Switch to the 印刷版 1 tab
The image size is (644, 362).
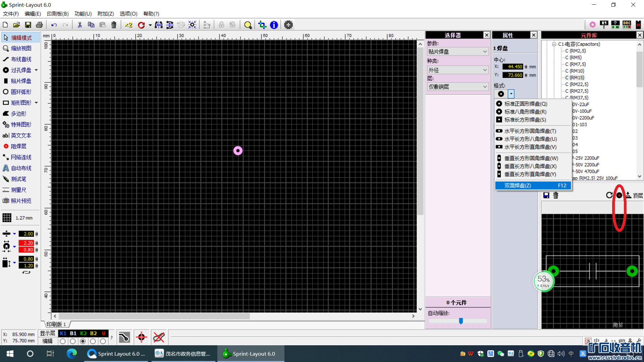point(56,324)
